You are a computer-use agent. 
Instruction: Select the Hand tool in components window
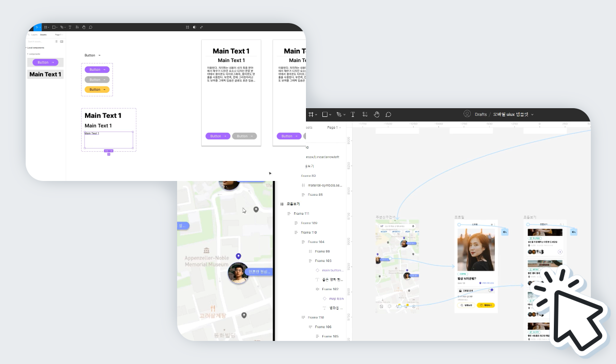click(84, 27)
